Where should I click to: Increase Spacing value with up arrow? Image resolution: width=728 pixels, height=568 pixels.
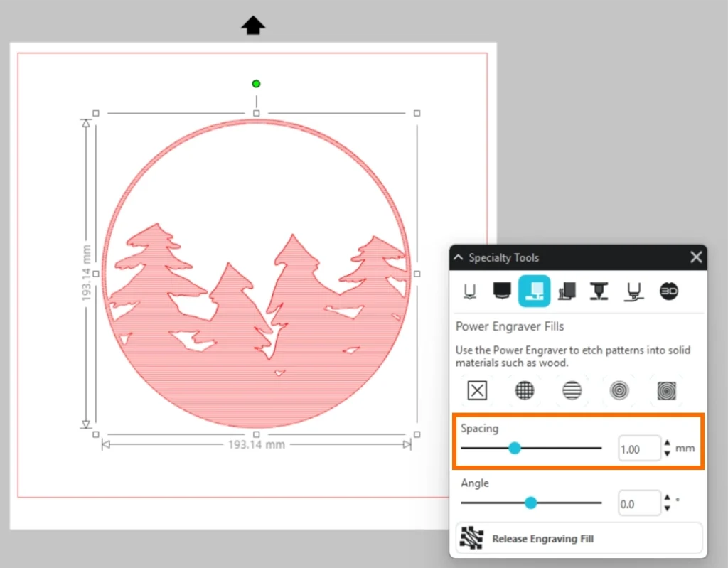pyautogui.click(x=667, y=444)
